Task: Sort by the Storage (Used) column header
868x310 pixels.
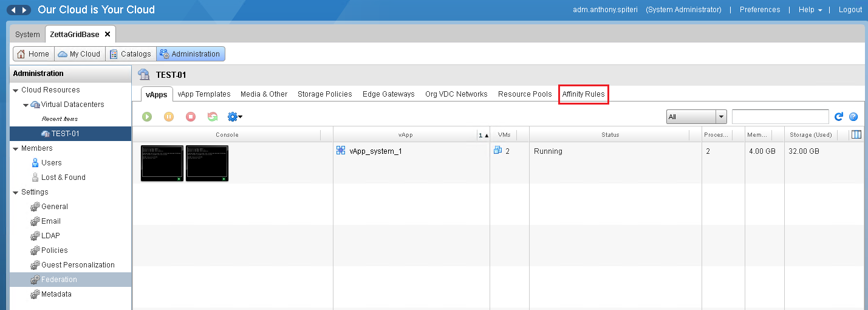Action: (810, 135)
